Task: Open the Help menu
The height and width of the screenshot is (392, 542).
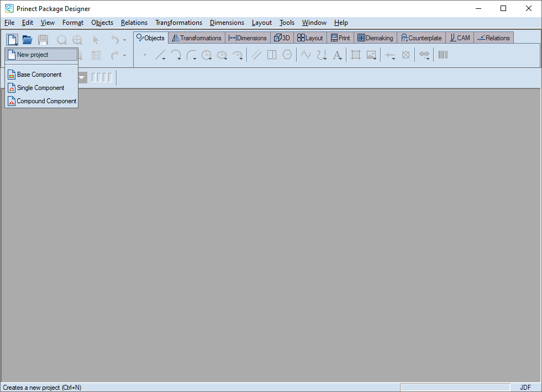Action: 341,23
